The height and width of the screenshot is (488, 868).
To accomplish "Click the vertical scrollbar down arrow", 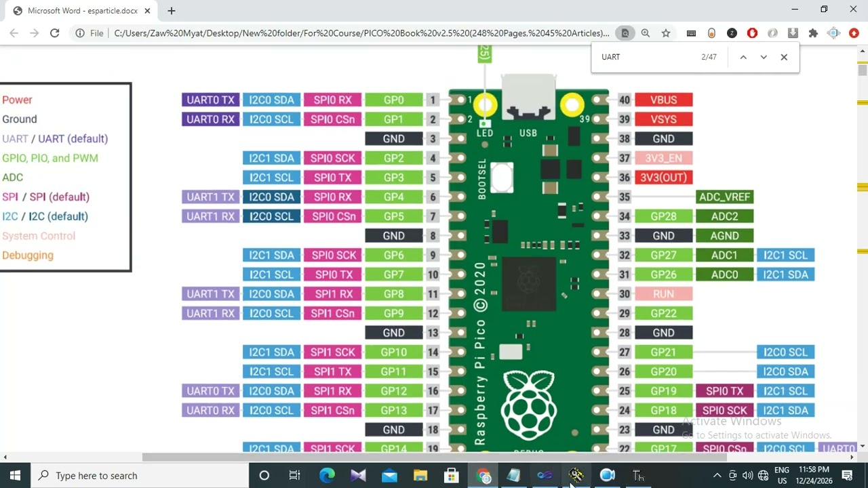I will tap(863, 446).
